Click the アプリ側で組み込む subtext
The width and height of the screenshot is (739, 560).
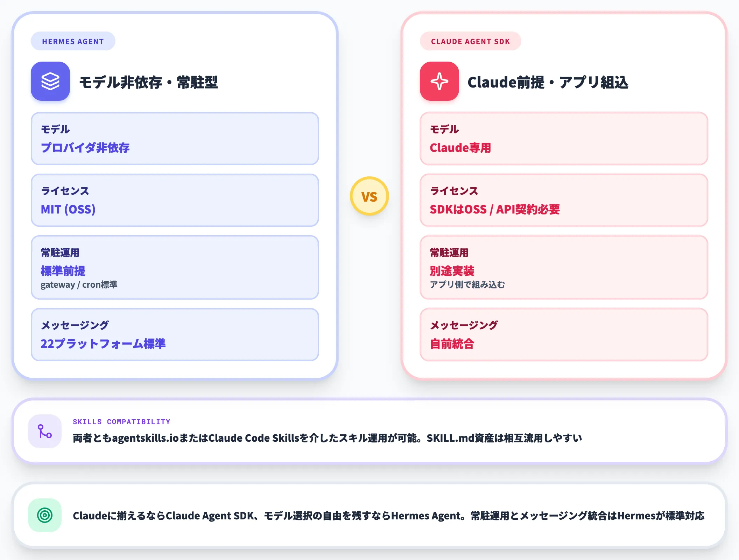tap(467, 285)
